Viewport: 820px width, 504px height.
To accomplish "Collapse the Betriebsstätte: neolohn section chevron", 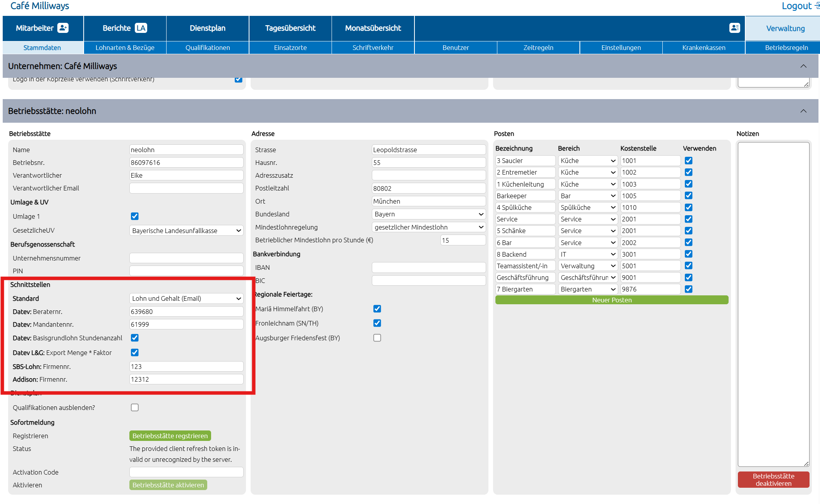I will point(803,111).
